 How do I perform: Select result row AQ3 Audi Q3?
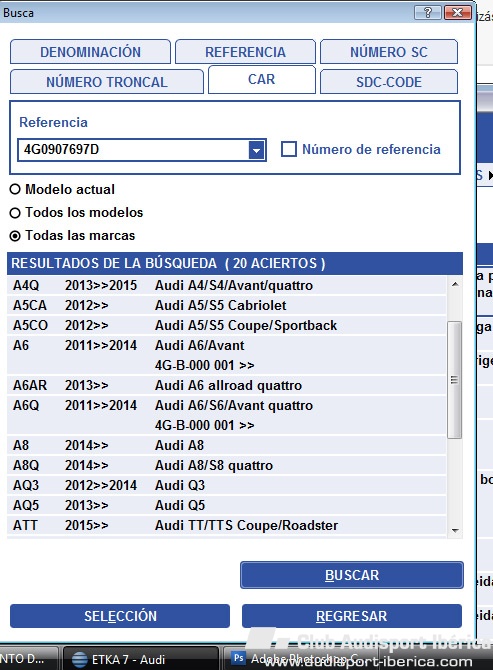(227, 485)
